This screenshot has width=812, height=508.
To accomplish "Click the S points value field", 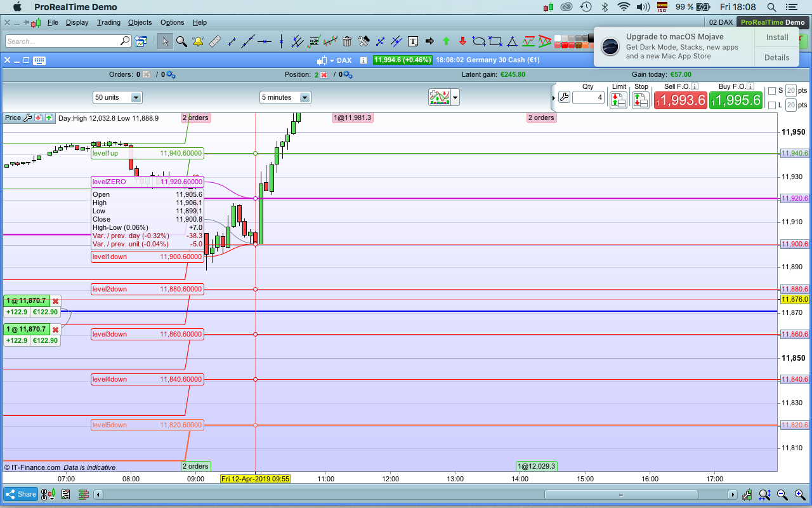I will click(791, 91).
